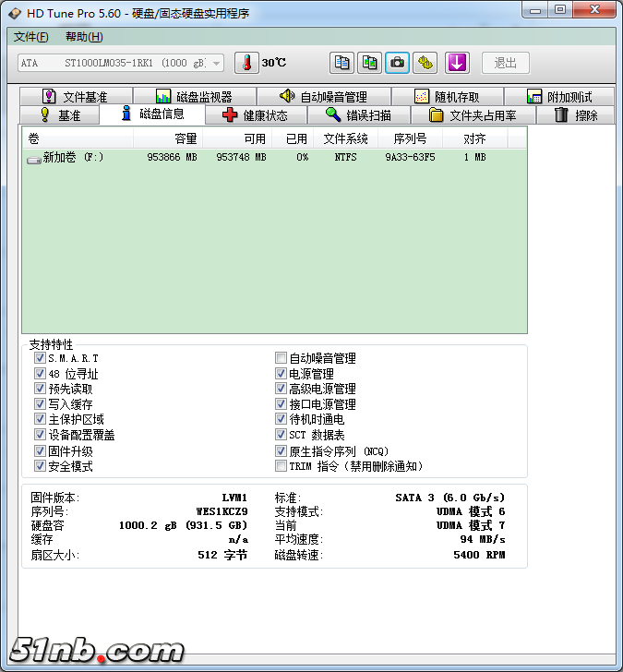Open the 文件(F) menu
Screen dimensions: 623x672
[x=31, y=37]
